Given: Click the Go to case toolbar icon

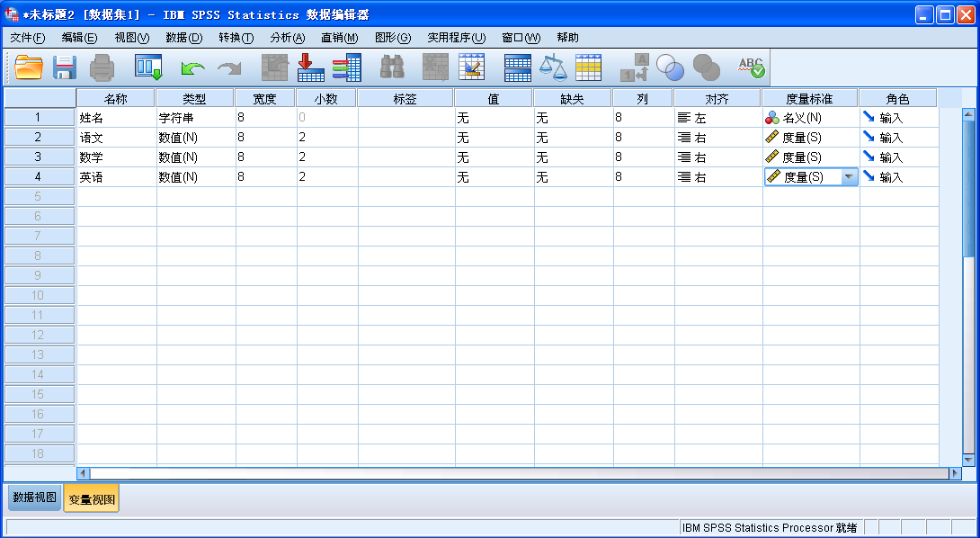Looking at the screenshot, I should (274, 67).
